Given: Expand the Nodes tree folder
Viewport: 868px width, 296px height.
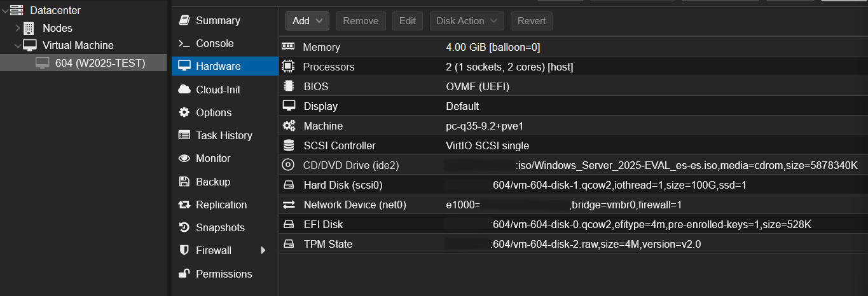Looking at the screenshot, I should (x=17, y=28).
